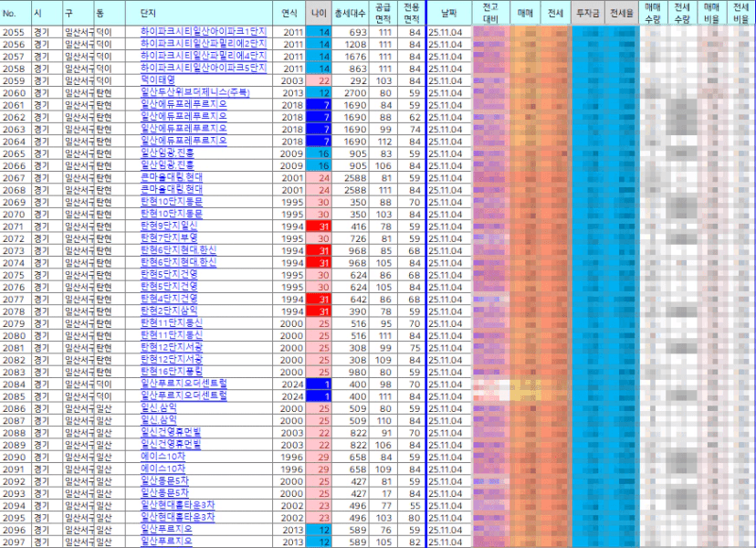Select the 단지 column header
756x548 pixels.
tap(199, 13)
